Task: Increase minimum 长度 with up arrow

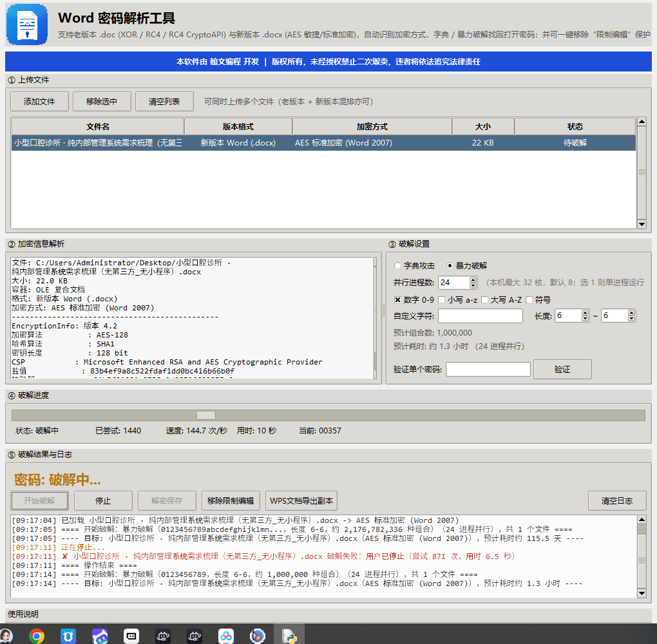Action: pyautogui.click(x=586, y=312)
